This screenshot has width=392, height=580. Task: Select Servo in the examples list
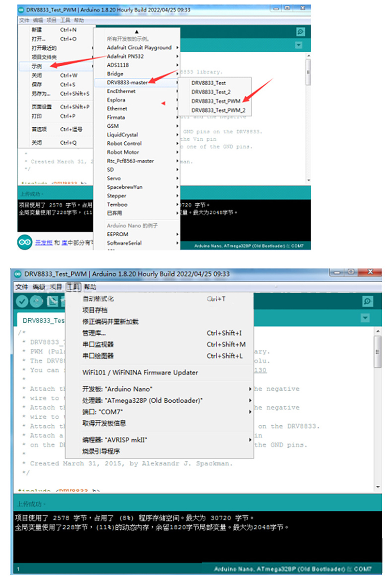[137, 178]
